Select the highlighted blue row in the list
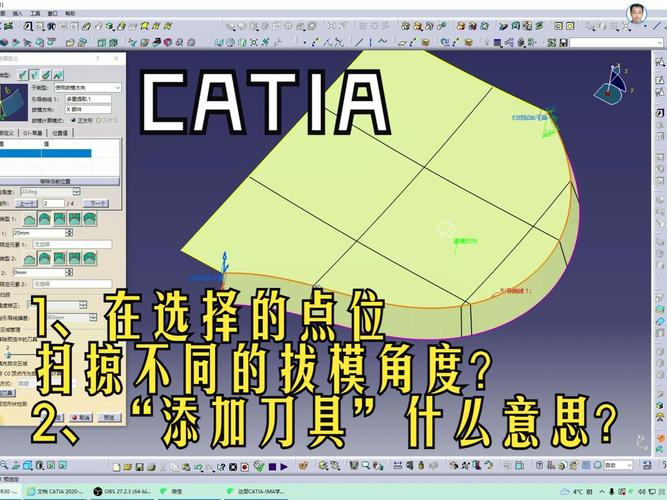Image resolution: width=667 pixels, height=500 pixels. (45, 153)
